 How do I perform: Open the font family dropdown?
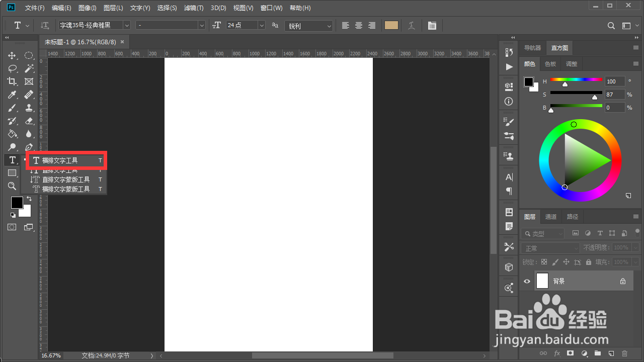[126, 25]
